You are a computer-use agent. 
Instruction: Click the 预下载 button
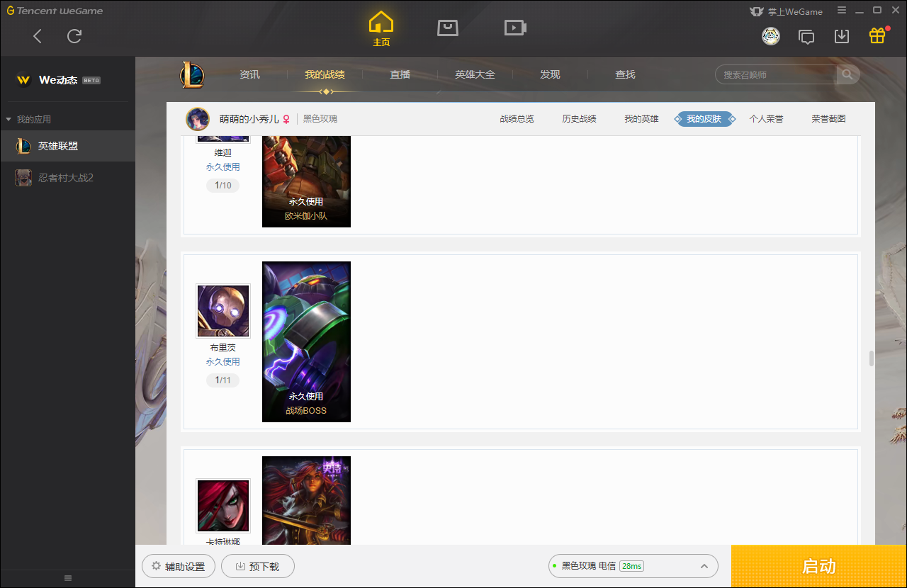click(x=258, y=566)
